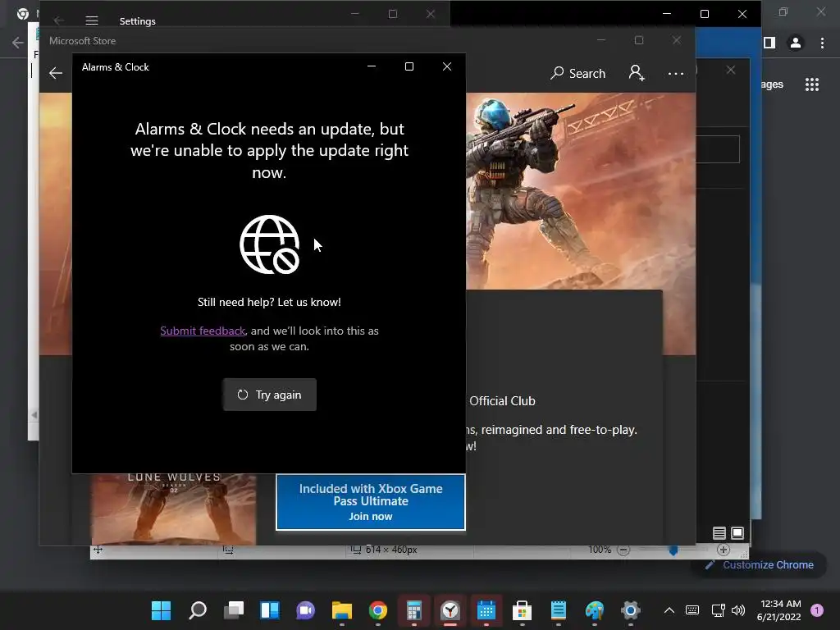Toggle the Chrome side panel icon
Image resolution: width=840 pixels, height=630 pixels.
(769, 43)
